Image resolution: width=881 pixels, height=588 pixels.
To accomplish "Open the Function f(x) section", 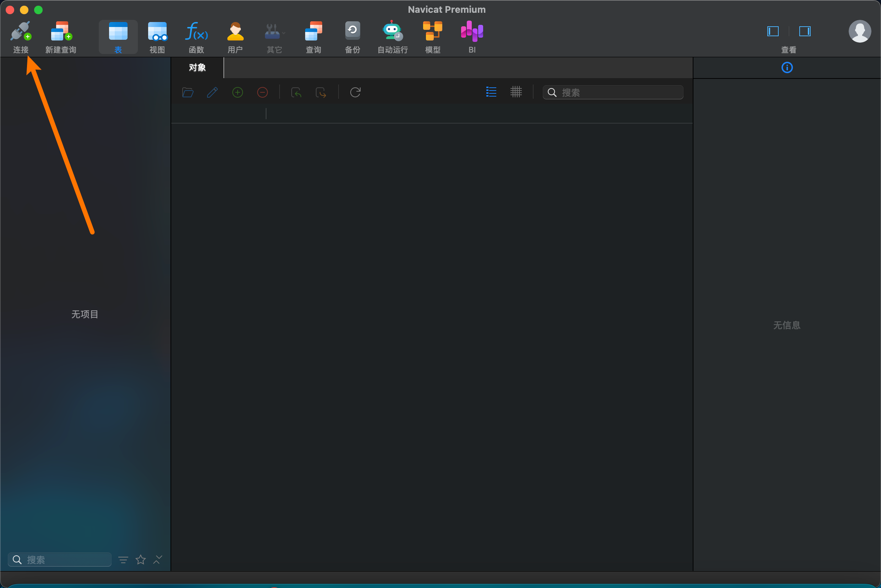I will (x=196, y=32).
